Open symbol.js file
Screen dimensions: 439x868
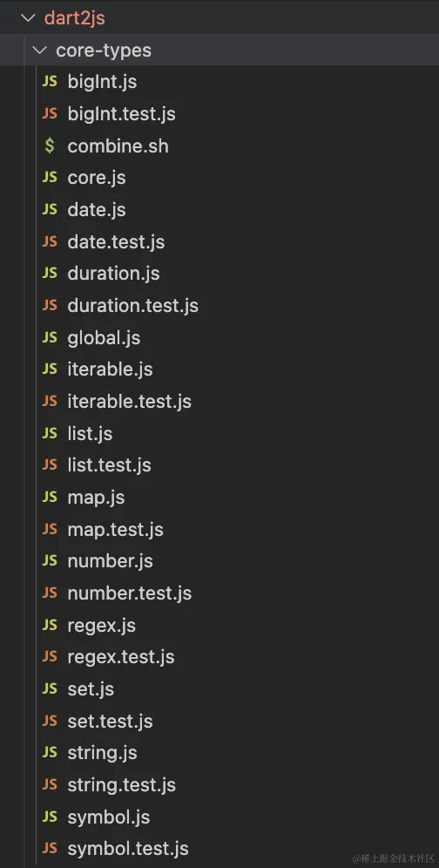109,817
